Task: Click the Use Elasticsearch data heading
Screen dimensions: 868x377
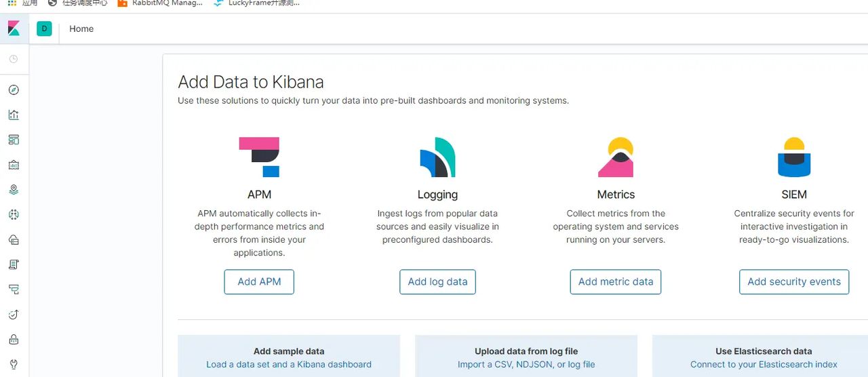Action: [764, 351]
